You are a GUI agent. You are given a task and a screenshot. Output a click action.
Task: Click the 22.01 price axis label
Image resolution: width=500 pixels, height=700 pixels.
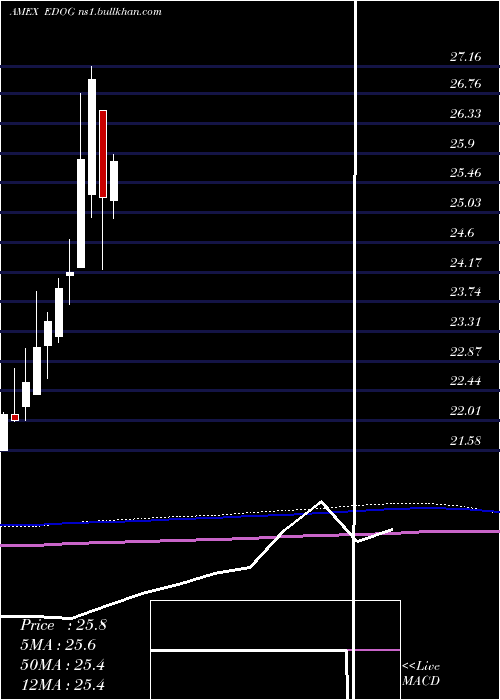pos(465,411)
